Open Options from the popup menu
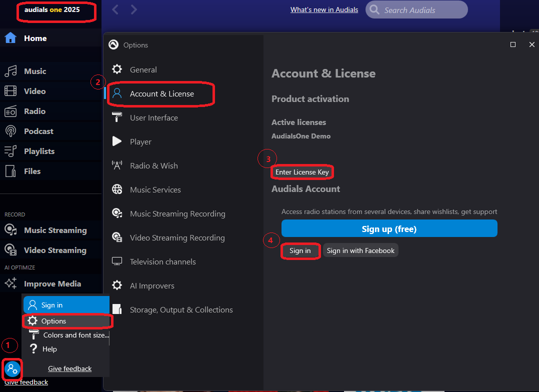 click(x=67, y=321)
